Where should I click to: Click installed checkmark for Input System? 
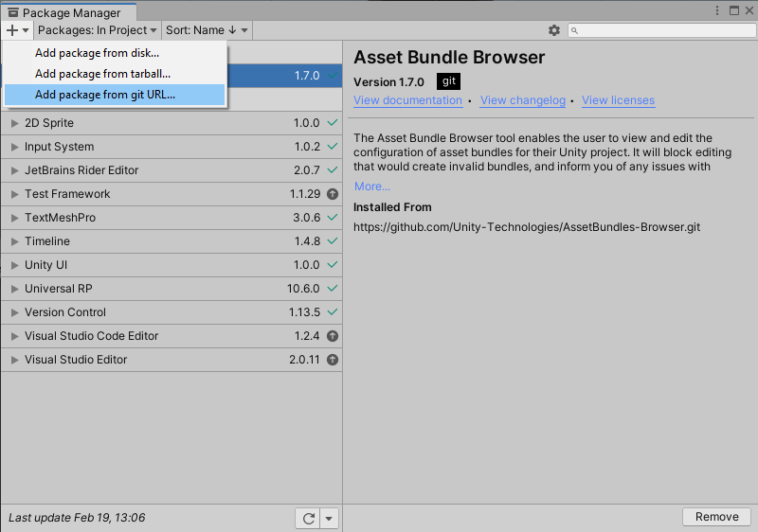[x=333, y=147]
